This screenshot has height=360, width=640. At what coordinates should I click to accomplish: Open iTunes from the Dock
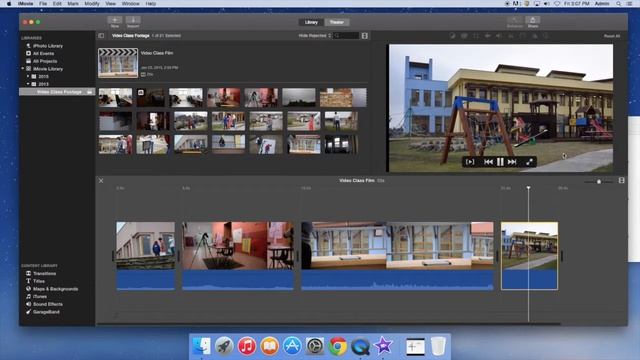tap(247, 346)
